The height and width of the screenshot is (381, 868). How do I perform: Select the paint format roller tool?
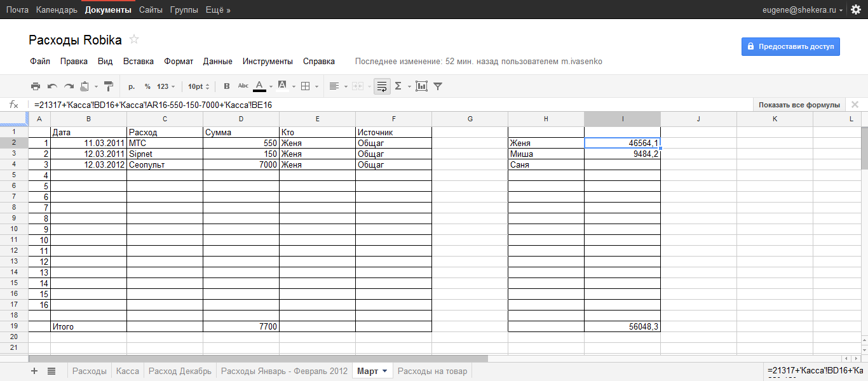pyautogui.click(x=108, y=86)
